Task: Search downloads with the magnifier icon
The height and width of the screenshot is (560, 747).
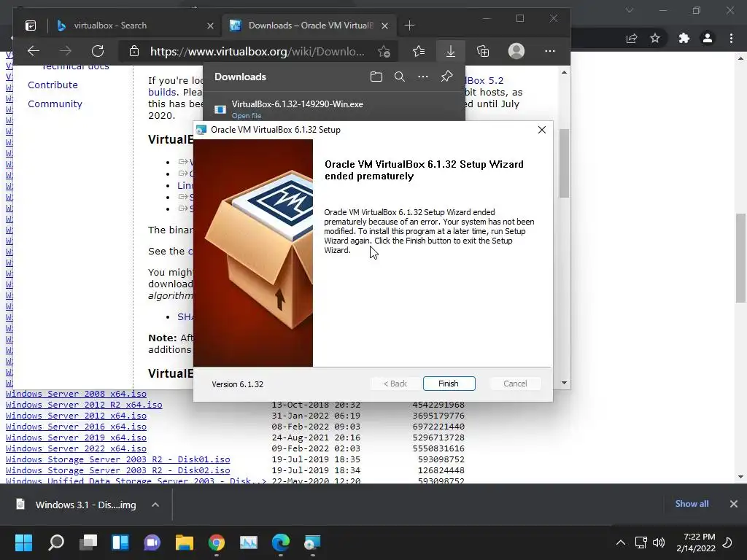Action: 399,77
